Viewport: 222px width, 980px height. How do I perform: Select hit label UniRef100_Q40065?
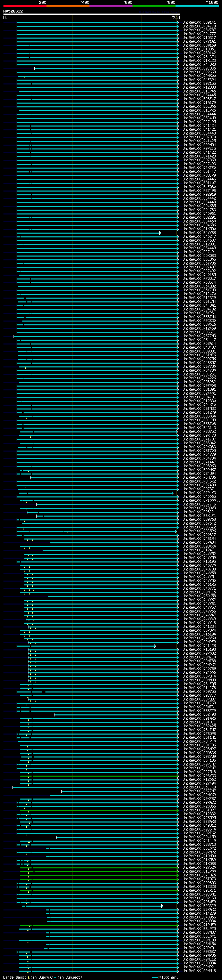pos(199,496)
